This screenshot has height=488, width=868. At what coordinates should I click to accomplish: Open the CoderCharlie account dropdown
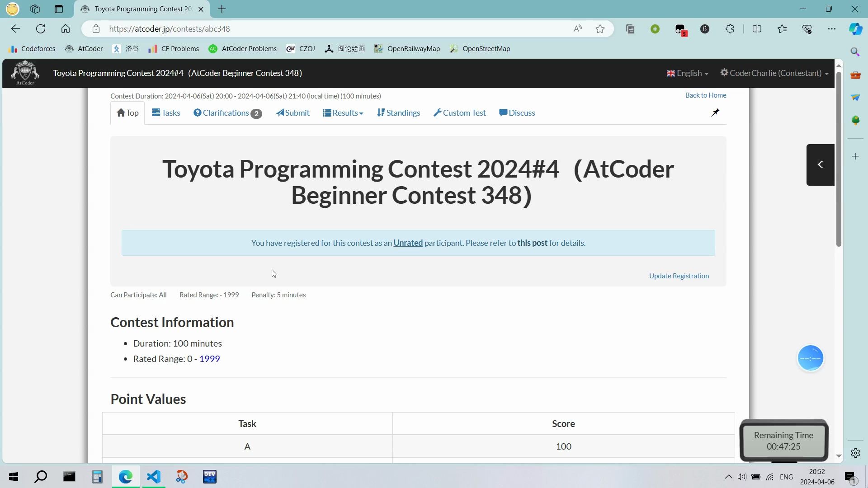point(774,73)
